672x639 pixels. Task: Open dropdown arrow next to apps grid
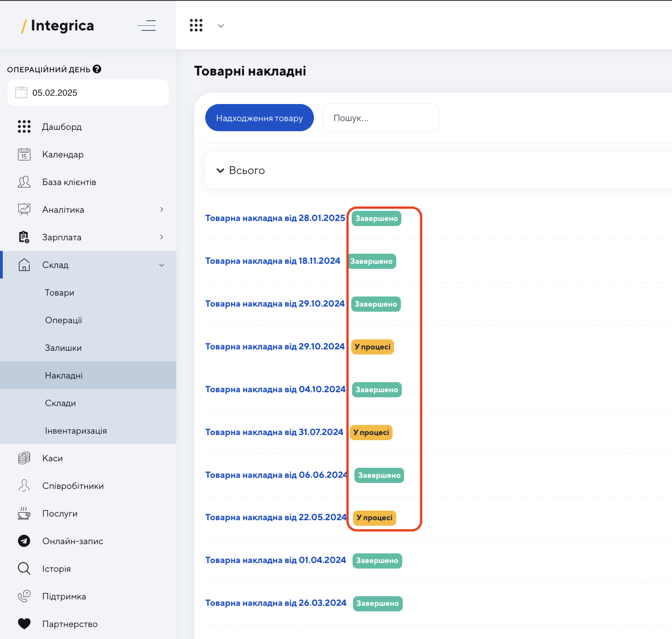pos(221,26)
